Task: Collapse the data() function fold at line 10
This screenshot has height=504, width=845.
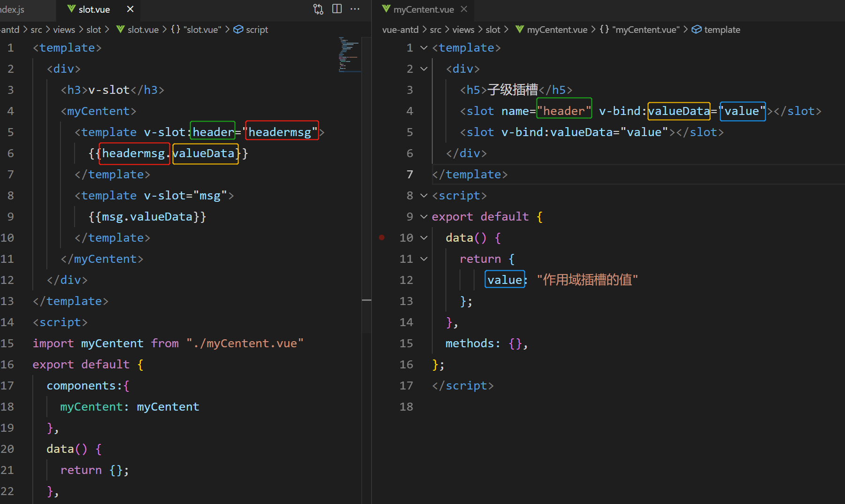Action: [424, 238]
